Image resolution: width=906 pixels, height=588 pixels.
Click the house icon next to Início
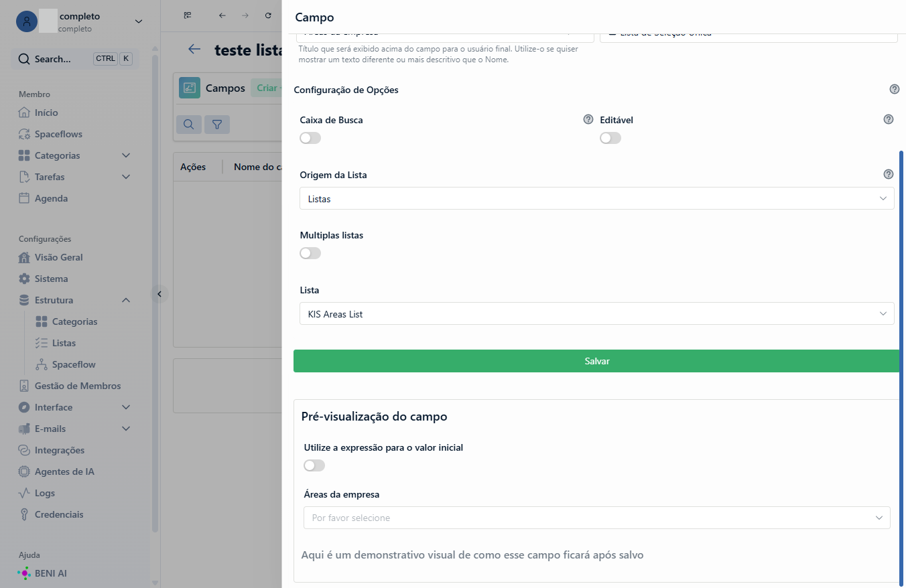[24, 113]
